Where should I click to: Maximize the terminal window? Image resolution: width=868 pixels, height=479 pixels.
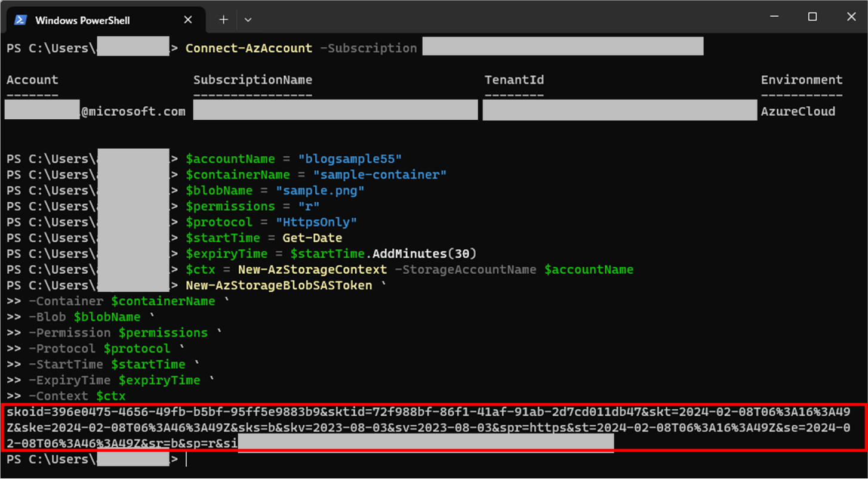point(812,17)
